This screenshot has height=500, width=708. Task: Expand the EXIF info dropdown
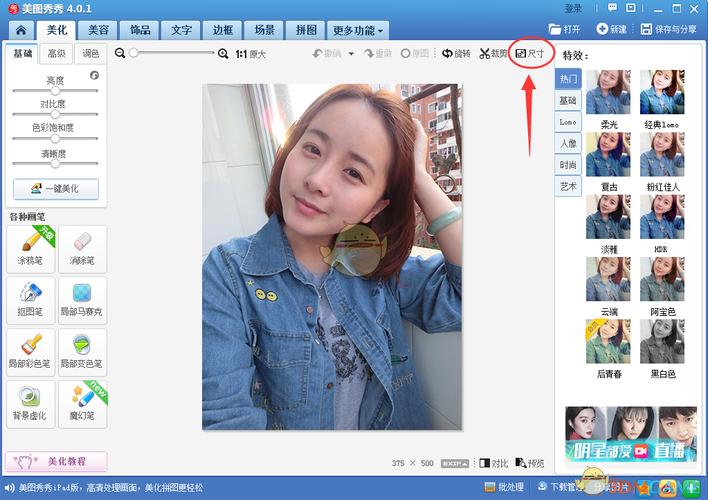point(456,463)
